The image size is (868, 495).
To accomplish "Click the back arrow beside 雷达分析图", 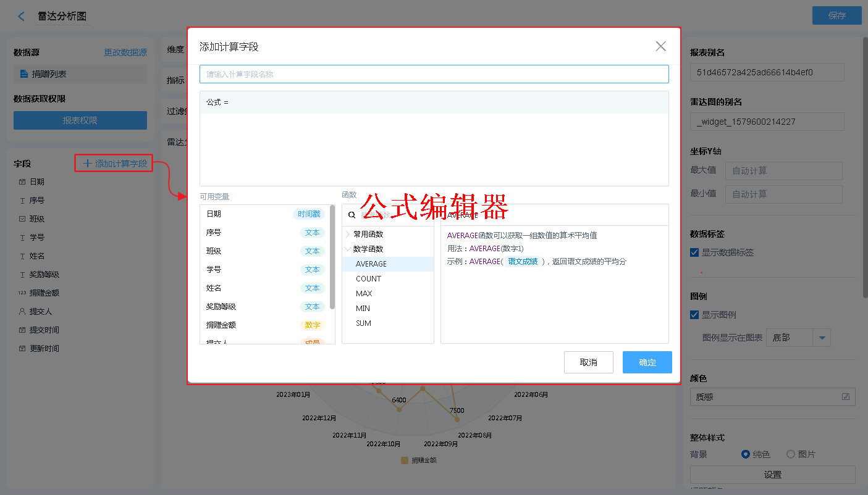I will 22,17.
